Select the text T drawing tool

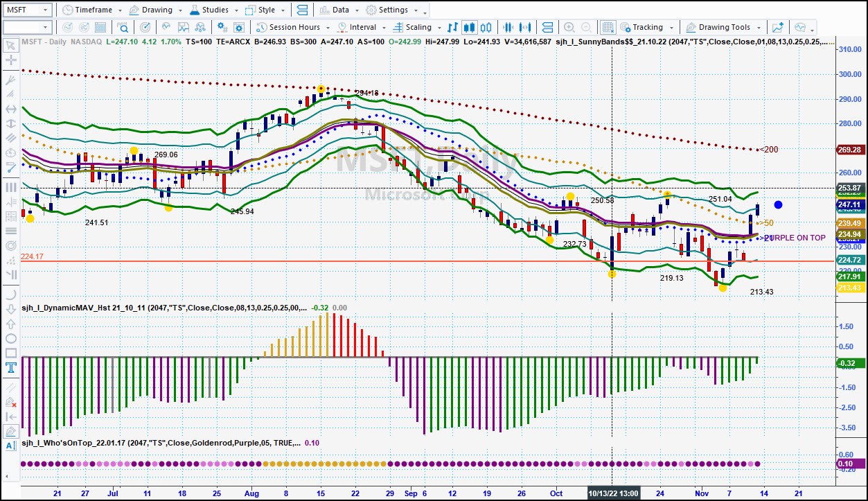coord(10,368)
